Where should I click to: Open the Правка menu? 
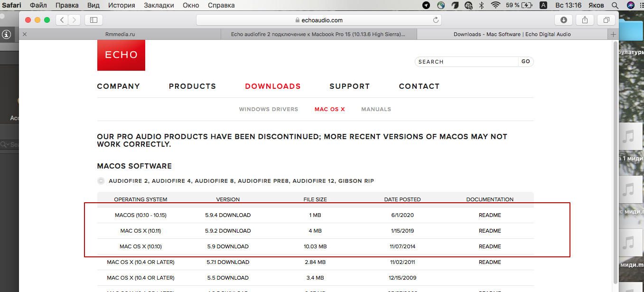pyautogui.click(x=67, y=5)
